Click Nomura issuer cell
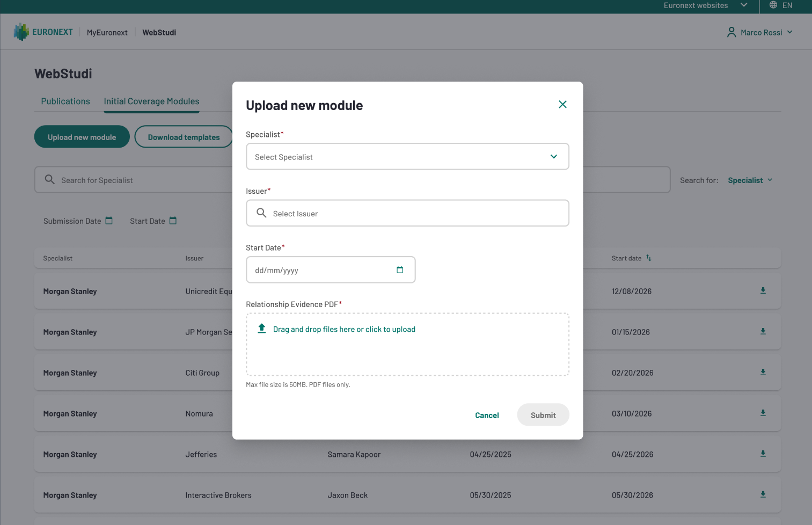The height and width of the screenshot is (525, 812). click(199, 414)
